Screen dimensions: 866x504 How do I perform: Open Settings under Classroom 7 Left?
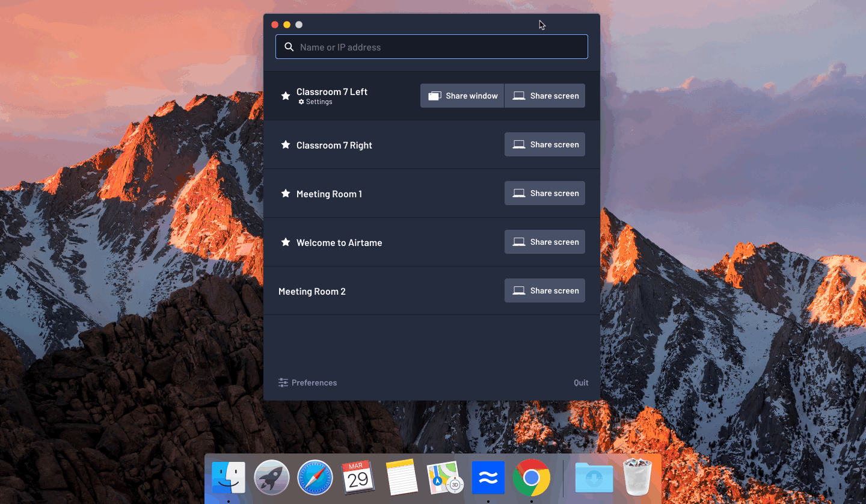[x=316, y=102]
